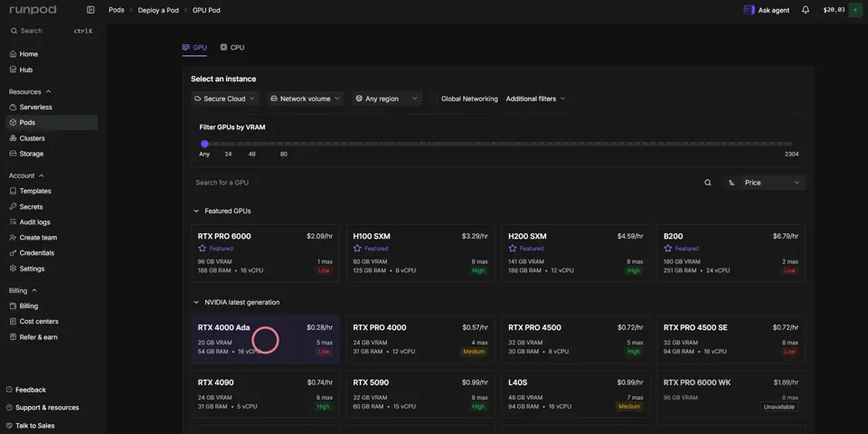Switch to the GPU tab
Viewport: 868px width, 434px height.
(x=194, y=48)
